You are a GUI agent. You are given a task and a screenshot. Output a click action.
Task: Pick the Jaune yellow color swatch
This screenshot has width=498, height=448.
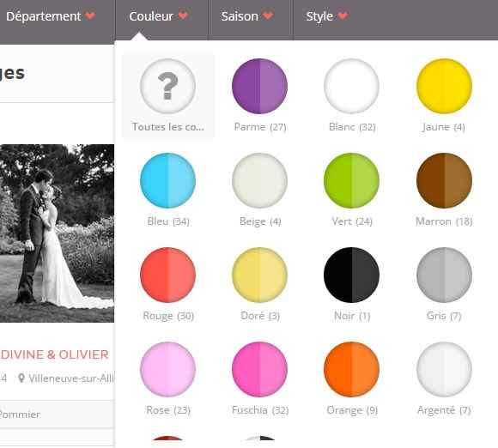(x=444, y=86)
